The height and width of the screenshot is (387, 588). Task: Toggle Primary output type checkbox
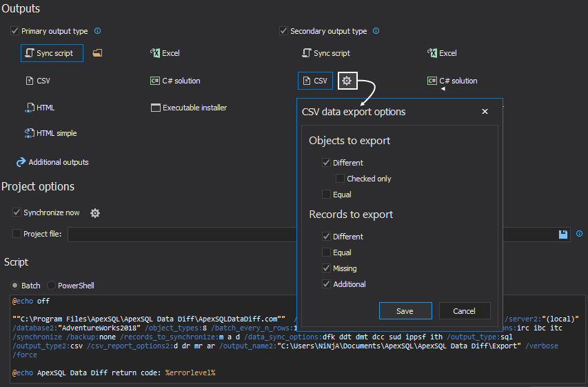tap(14, 31)
